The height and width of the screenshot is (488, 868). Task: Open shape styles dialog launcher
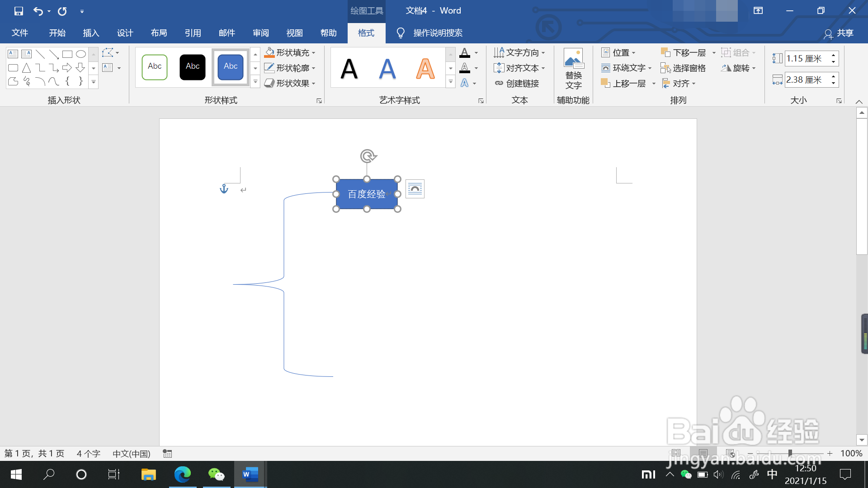pos(319,101)
